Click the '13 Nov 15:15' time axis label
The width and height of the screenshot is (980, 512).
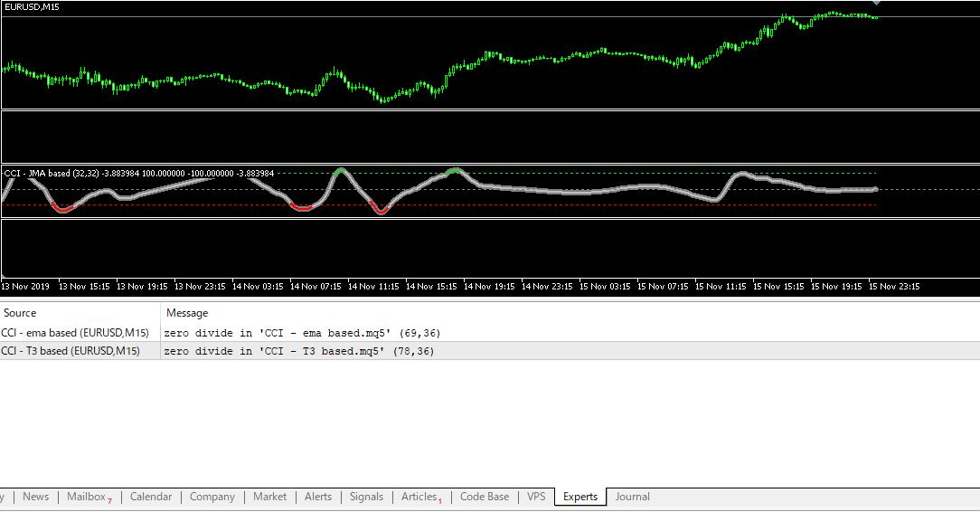84,287
